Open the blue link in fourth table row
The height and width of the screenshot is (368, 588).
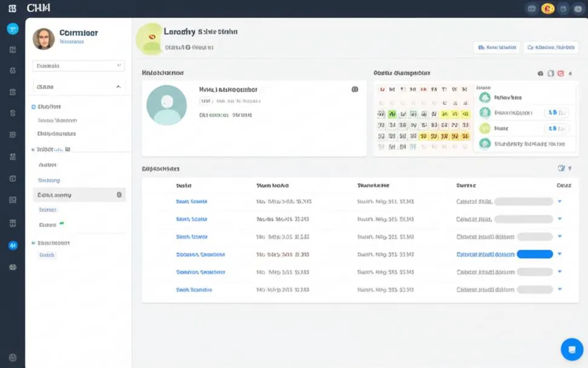200,255
